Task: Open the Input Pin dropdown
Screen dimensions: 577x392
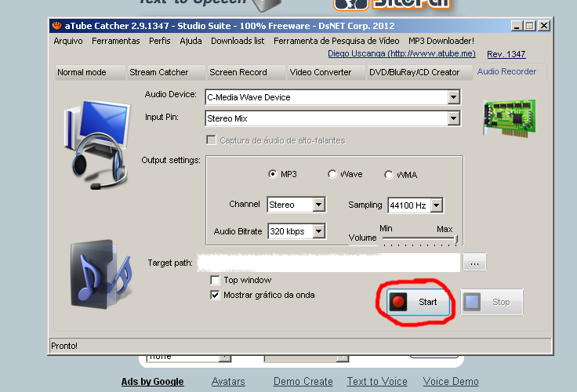Action: point(454,118)
